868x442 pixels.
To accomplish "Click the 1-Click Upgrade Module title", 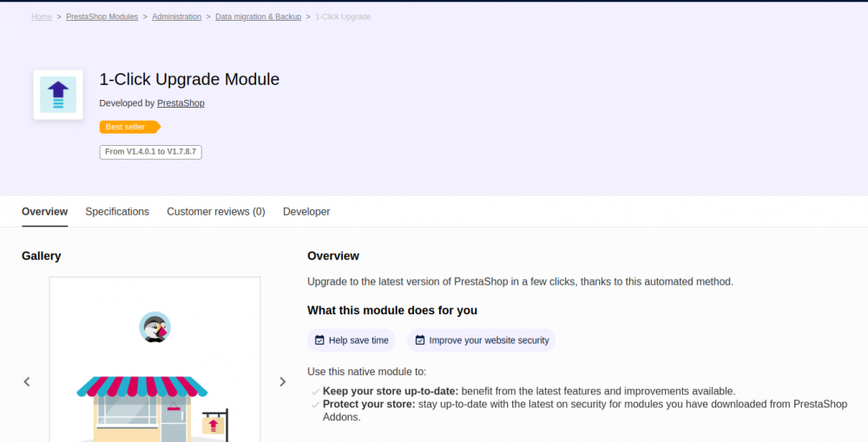I will point(189,79).
